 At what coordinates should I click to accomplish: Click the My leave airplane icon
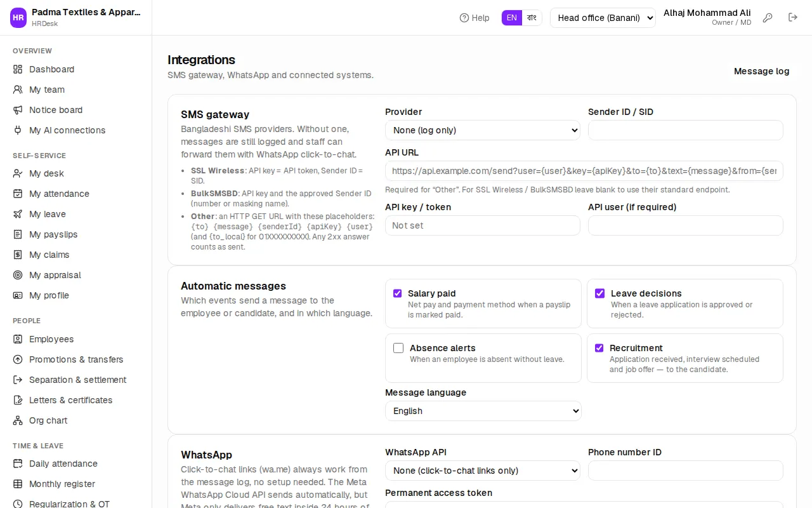pyautogui.click(x=18, y=214)
